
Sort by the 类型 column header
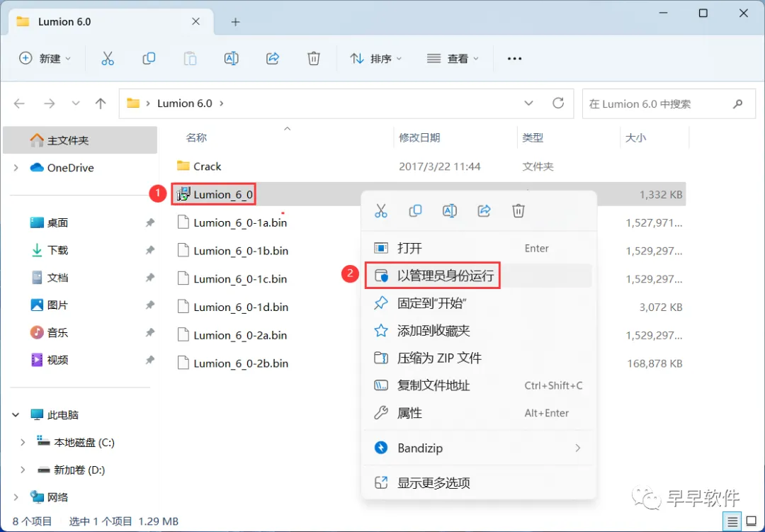pos(533,138)
